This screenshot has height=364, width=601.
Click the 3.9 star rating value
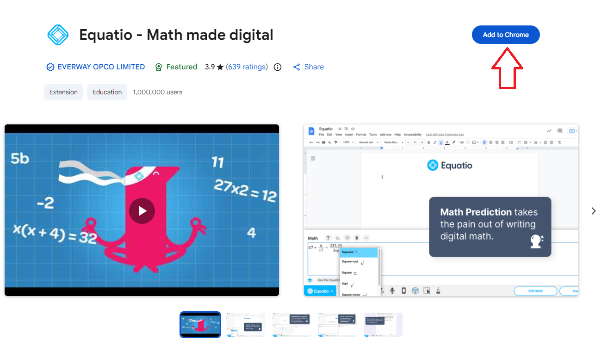(214, 67)
